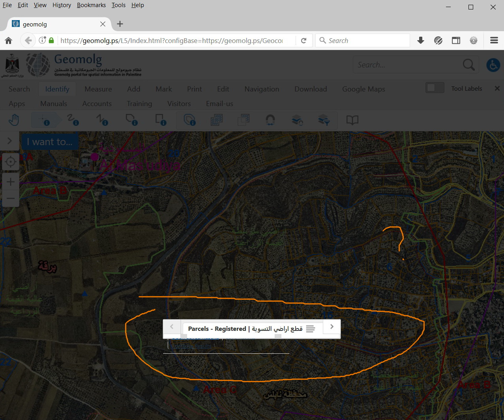The image size is (504, 420).
Task: Switch to the Google Maps tab
Action: (x=363, y=89)
